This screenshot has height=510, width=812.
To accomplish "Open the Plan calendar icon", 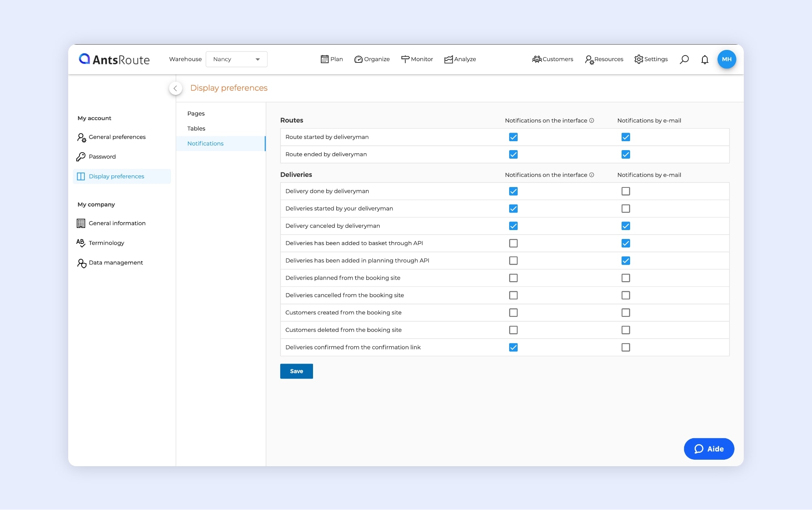I will [x=324, y=59].
